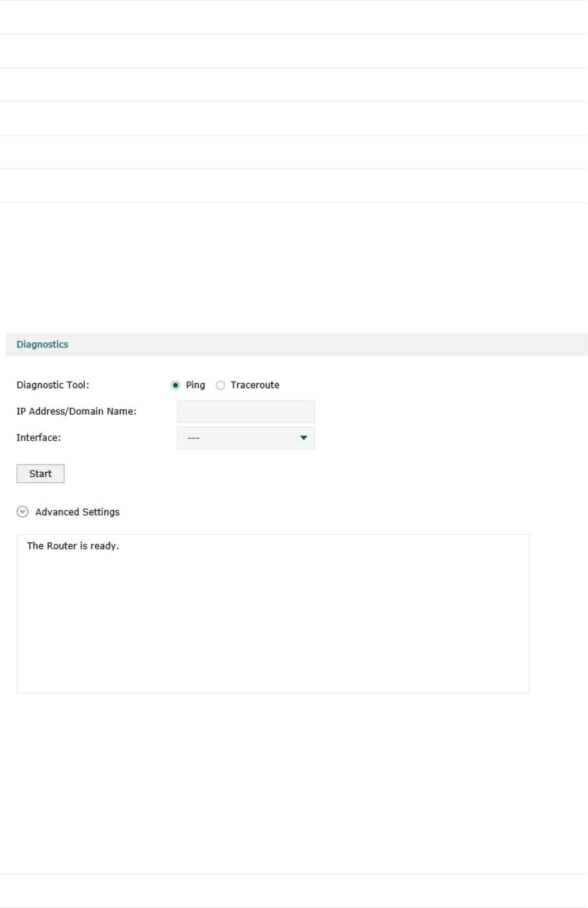Image resolution: width=588 pixels, height=908 pixels.
Task: Select the Ping radio button
Action: (175, 385)
